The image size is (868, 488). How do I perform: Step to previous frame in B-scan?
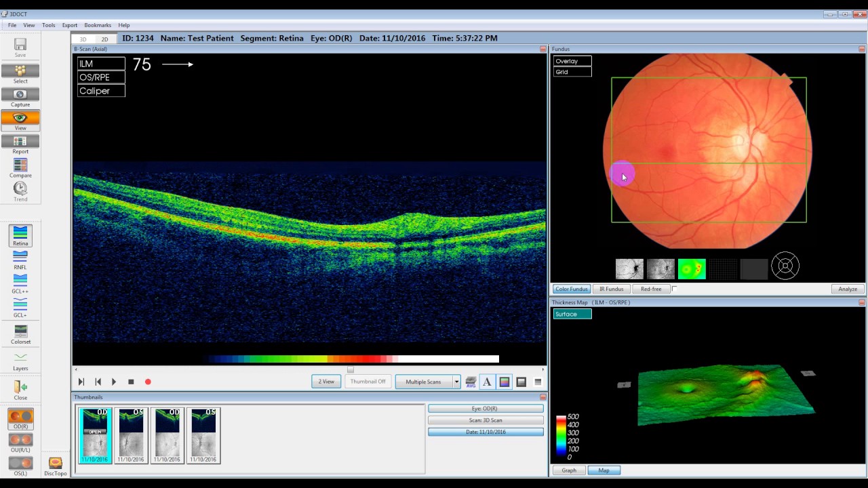coord(98,382)
